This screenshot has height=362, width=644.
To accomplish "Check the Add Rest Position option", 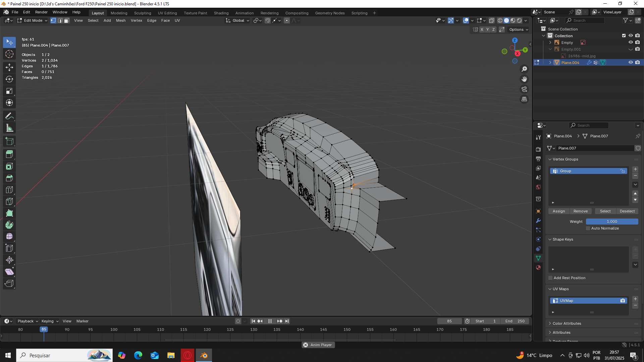I will (x=550, y=278).
